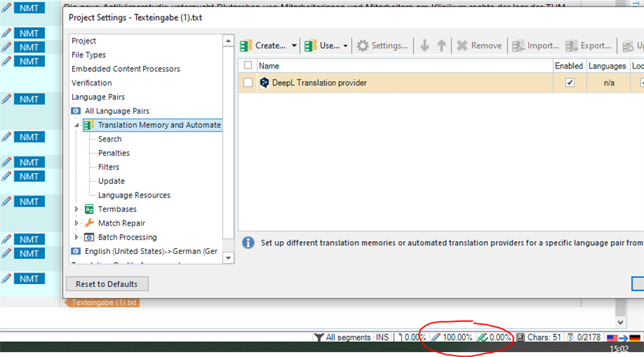The image size is (644, 357).
Task: Click the 0/2178 counter in status bar
Action: coord(589,337)
